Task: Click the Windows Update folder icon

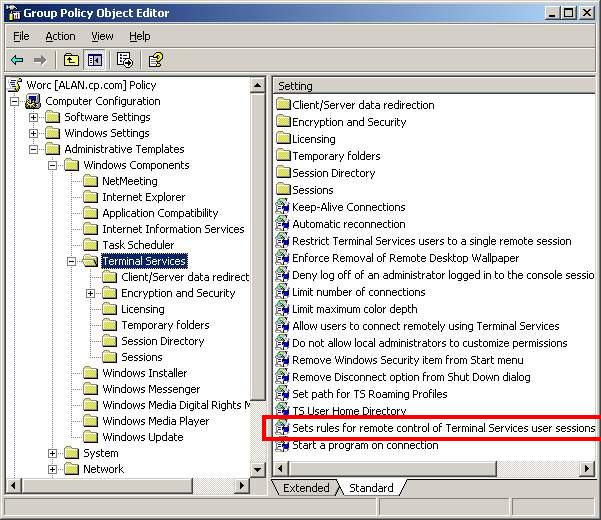Action: tap(91, 437)
